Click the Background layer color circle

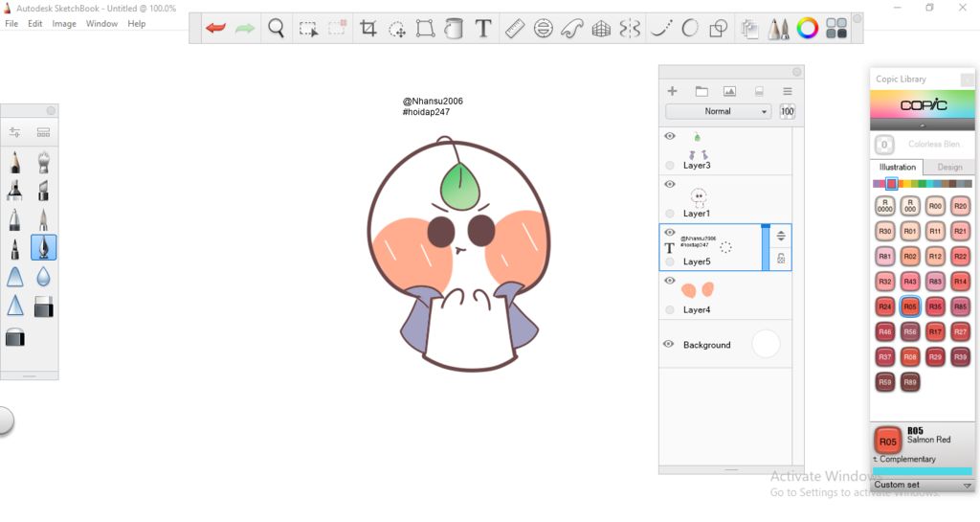point(766,345)
